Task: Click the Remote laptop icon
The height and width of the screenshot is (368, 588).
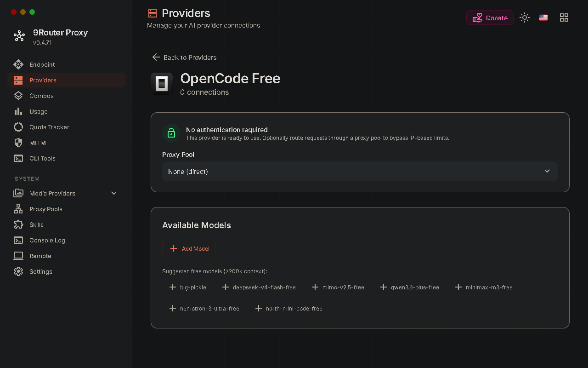Action: [x=18, y=256]
